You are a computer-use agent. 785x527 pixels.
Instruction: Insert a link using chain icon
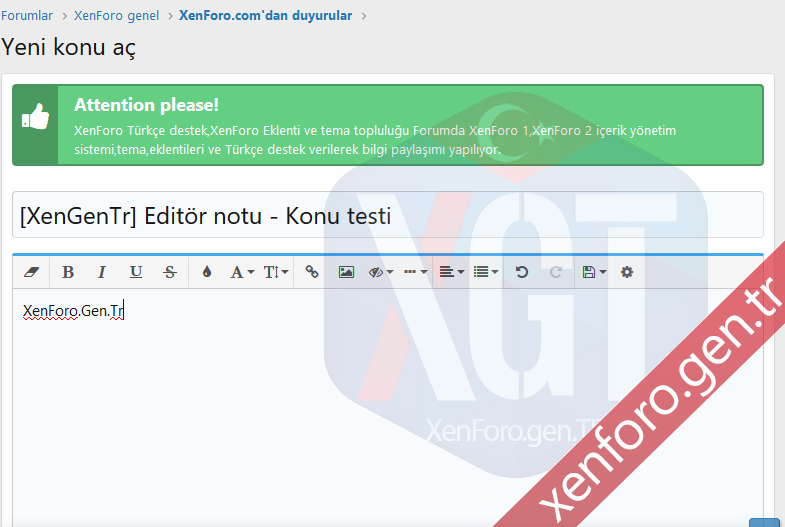(x=312, y=272)
